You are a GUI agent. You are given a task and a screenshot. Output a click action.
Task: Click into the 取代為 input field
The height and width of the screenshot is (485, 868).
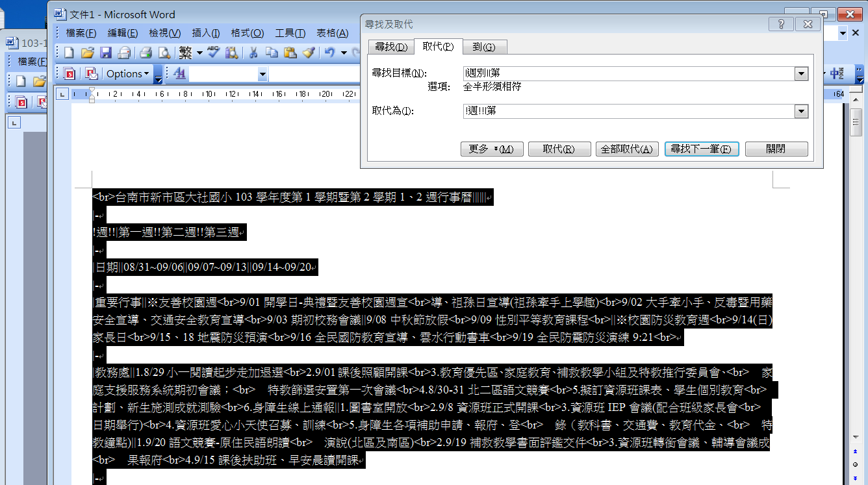click(x=629, y=111)
